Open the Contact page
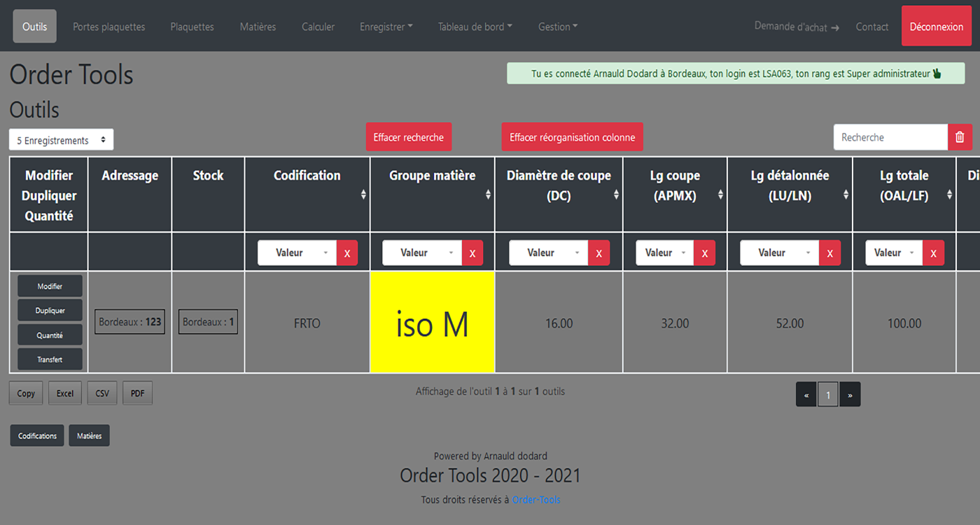980x525 pixels. (872, 27)
